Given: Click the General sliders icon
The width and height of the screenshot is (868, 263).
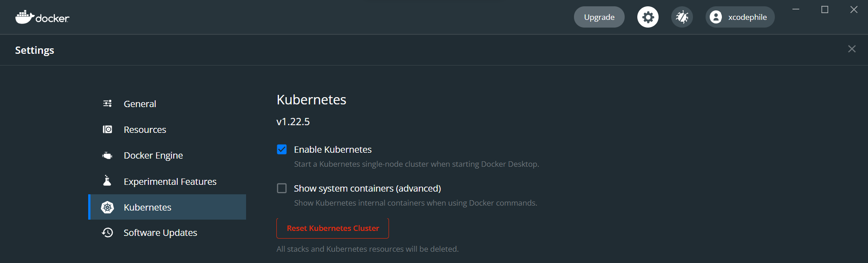Looking at the screenshot, I should (x=107, y=103).
